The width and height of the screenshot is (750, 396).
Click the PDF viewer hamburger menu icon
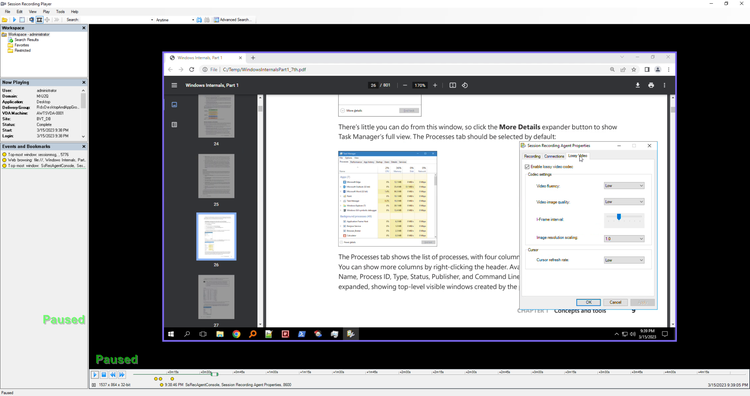[x=174, y=85]
